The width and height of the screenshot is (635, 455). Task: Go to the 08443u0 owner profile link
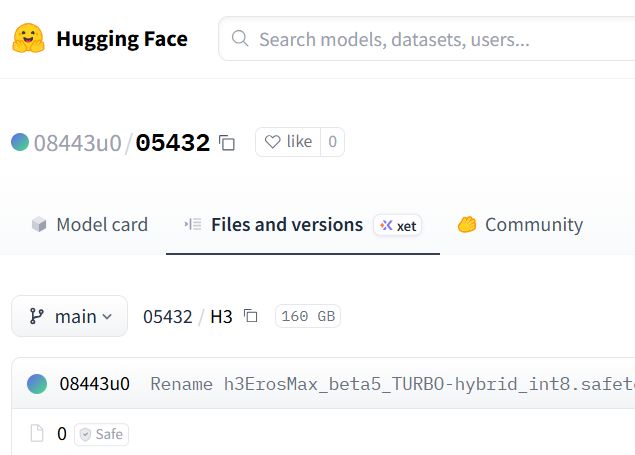coord(78,143)
